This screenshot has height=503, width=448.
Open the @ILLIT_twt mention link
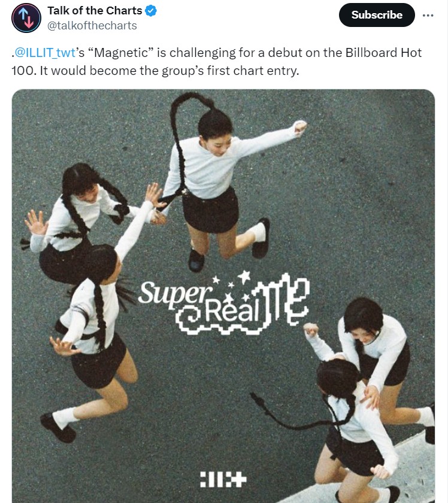click(45, 53)
